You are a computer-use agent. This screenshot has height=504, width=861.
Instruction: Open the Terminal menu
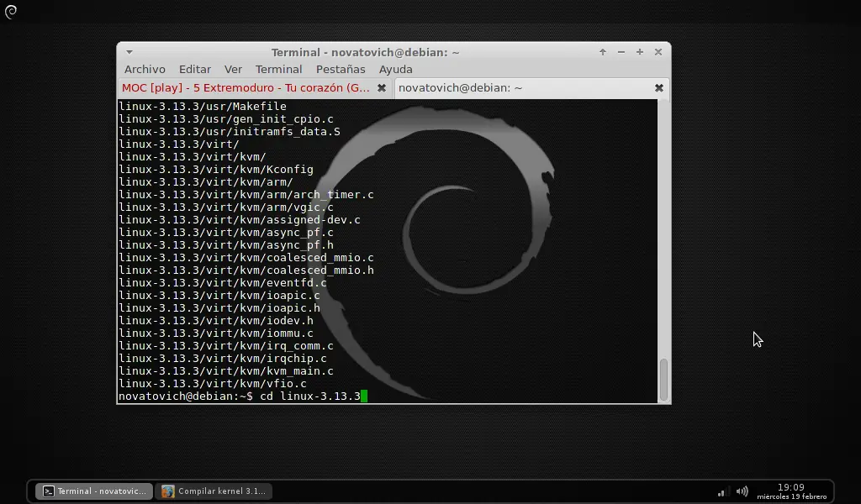278,69
